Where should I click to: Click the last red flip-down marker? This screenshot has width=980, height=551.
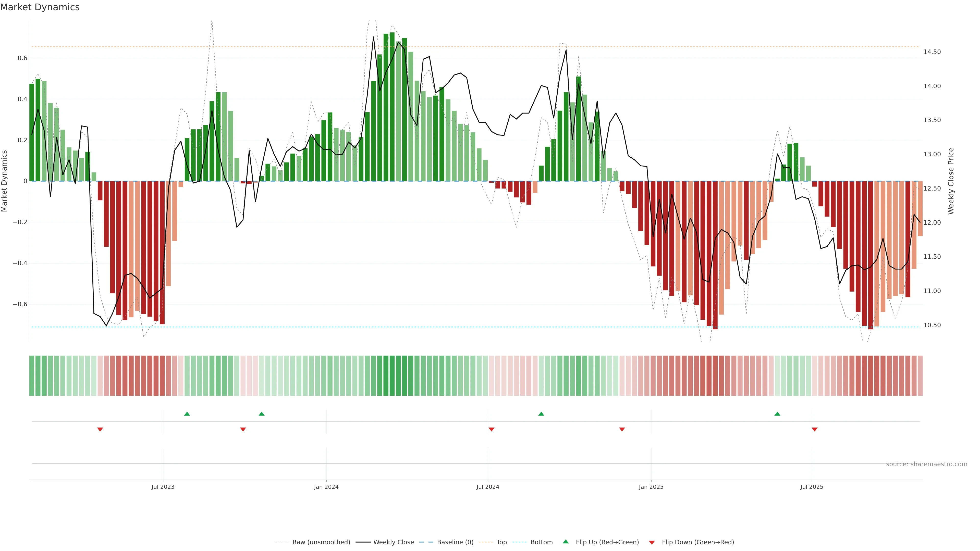815,429
